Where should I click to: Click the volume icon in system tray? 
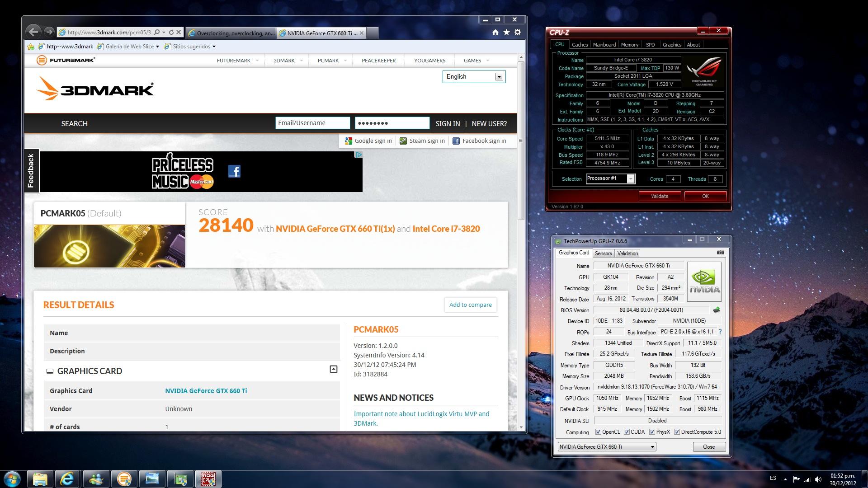tap(818, 479)
